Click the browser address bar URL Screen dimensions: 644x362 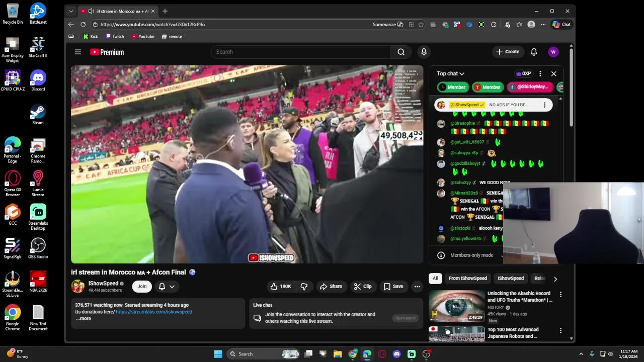(152, 24)
